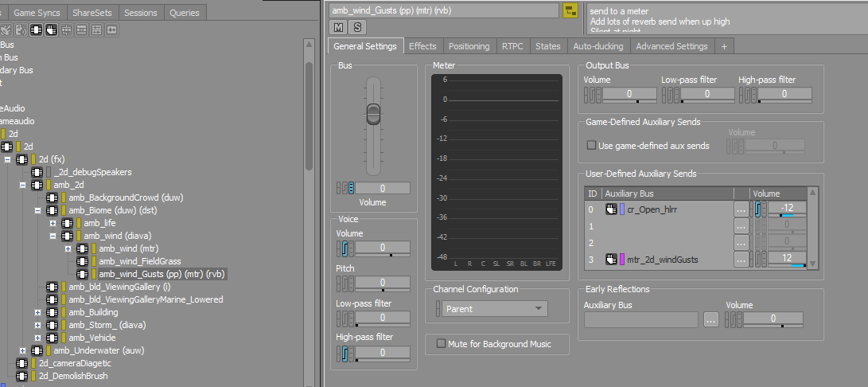Switch to the Effects tab
Screen dimensions: 868x387
click(x=422, y=46)
